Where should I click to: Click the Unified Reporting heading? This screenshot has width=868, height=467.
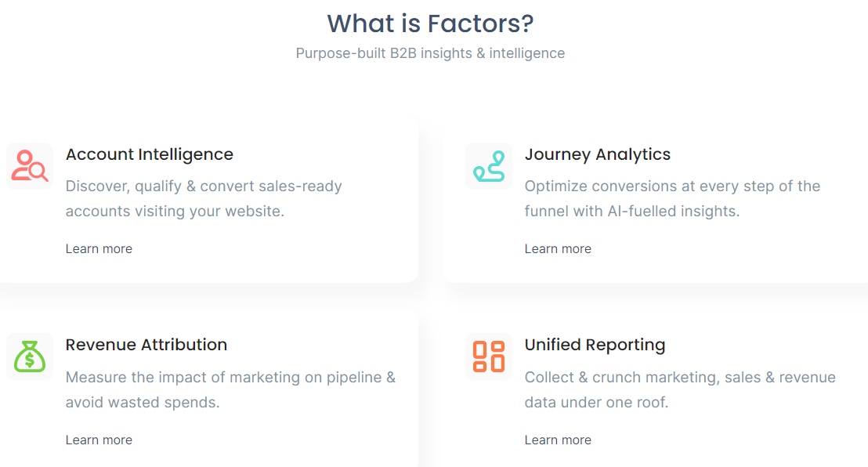coord(594,345)
